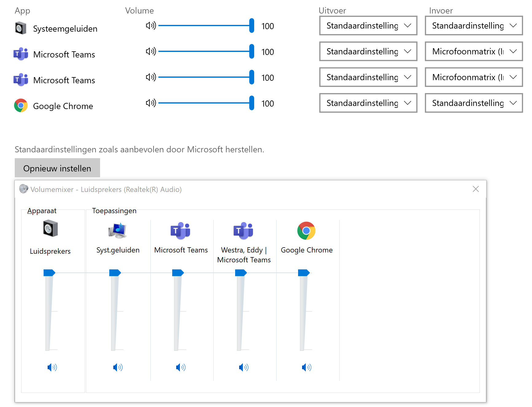532x407 pixels.
Task: Click the Westra, Eddy | Microsoft Teams label
Action: pos(244,255)
